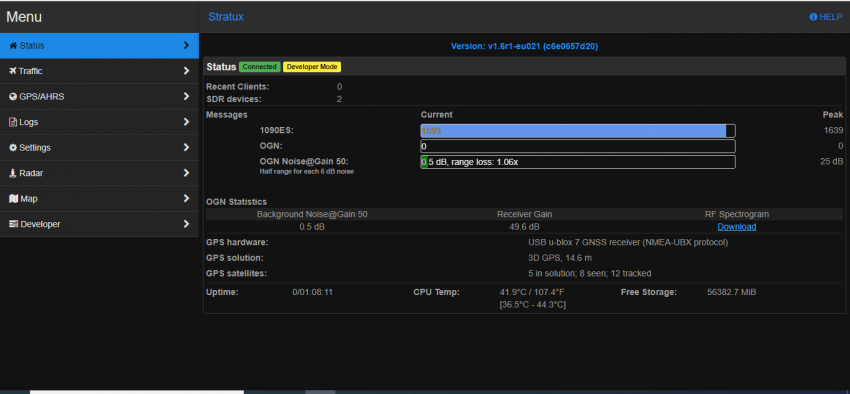Click the RF Spectrogram header
The width and height of the screenshot is (850, 394).
737,215
